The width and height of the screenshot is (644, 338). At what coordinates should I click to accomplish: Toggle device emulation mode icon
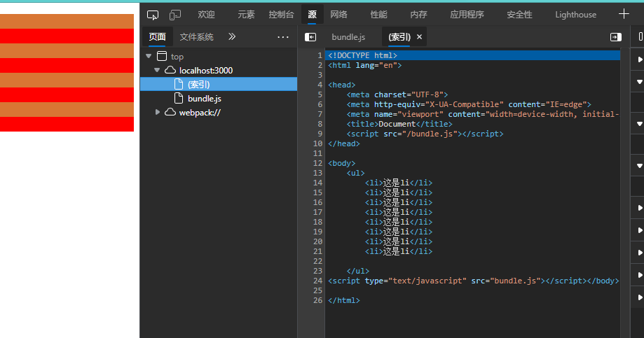[175, 15]
